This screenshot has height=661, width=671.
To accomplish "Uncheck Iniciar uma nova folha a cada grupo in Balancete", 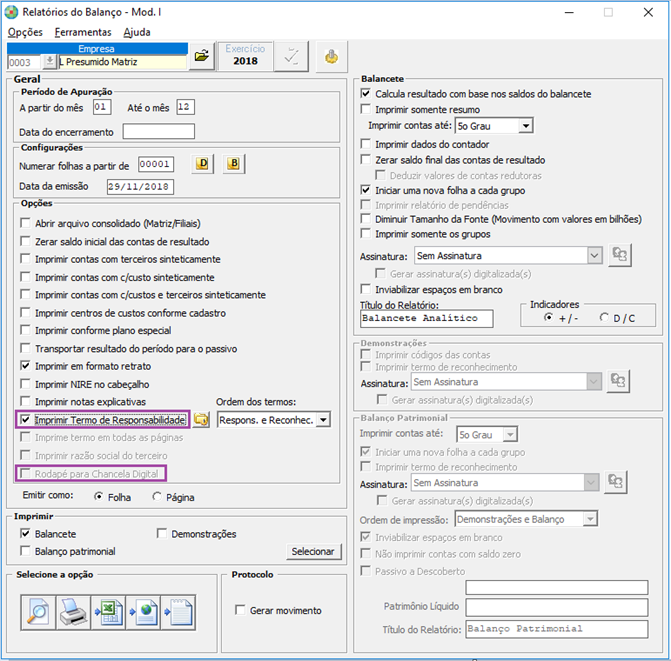I will coord(365,190).
